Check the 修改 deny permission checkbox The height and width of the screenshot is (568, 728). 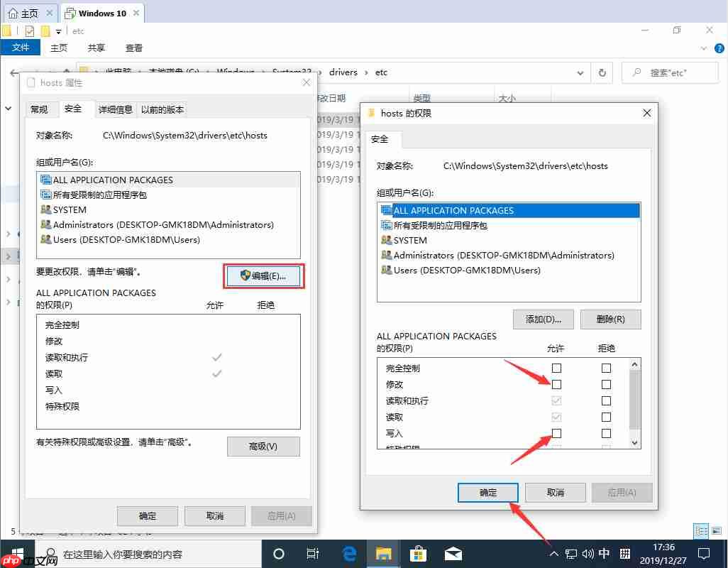[605, 384]
